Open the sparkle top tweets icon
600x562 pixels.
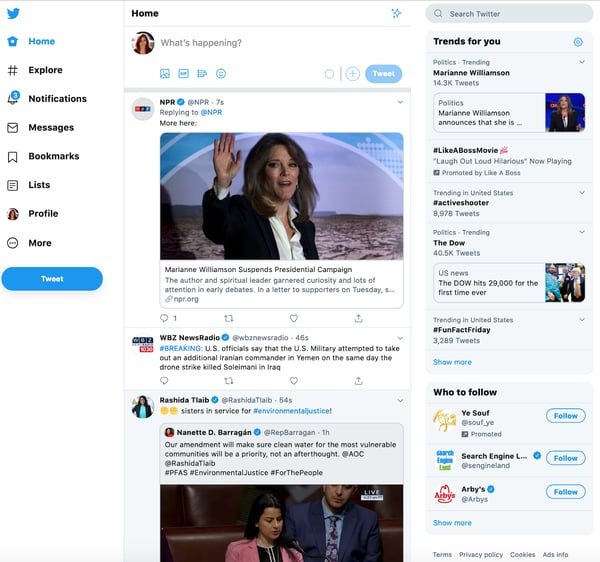pyautogui.click(x=396, y=13)
